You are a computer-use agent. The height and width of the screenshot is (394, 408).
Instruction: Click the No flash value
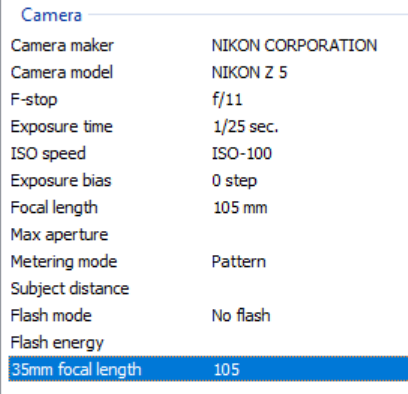tap(241, 315)
